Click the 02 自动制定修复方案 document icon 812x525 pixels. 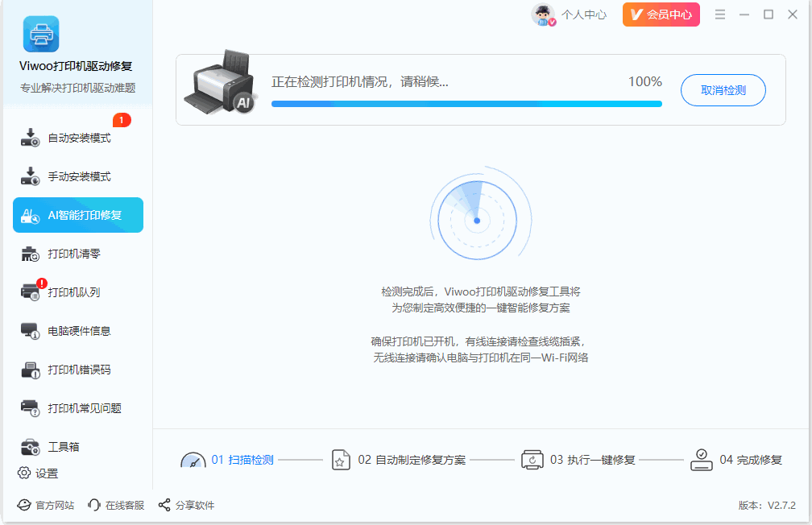[340, 459]
